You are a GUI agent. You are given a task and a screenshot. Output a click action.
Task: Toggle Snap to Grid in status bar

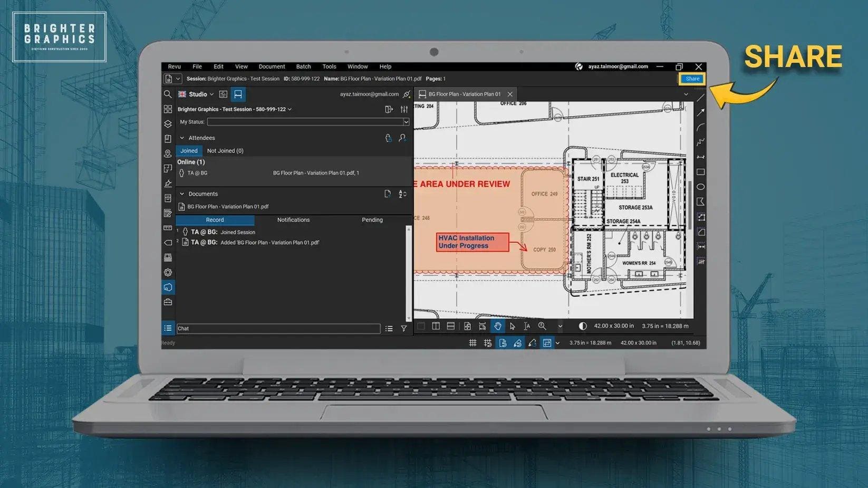click(488, 343)
